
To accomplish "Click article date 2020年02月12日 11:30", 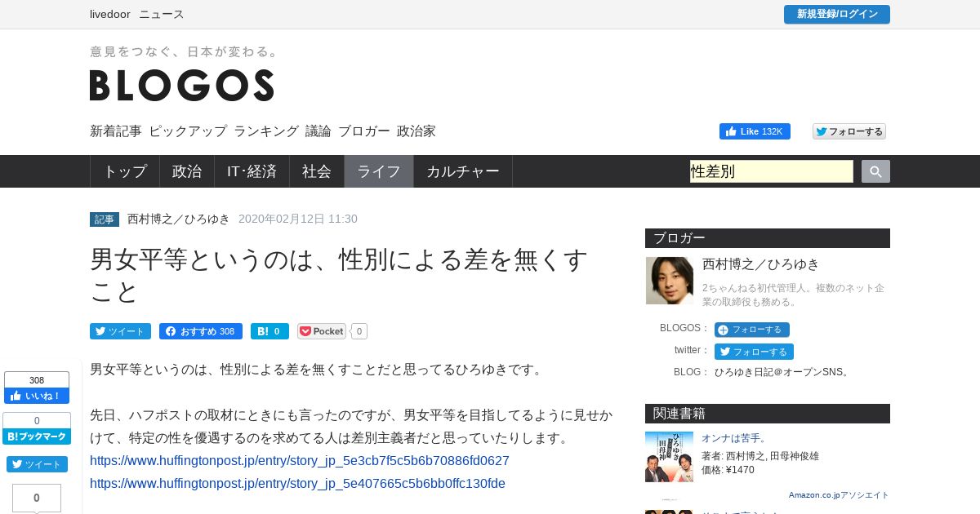I will point(298,219).
